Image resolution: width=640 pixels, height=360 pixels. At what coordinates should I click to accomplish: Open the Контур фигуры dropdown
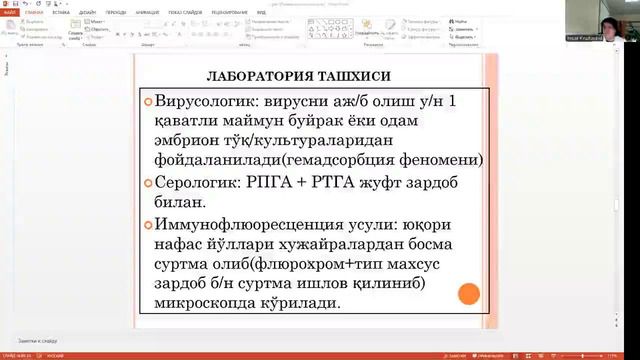(x=421, y=29)
